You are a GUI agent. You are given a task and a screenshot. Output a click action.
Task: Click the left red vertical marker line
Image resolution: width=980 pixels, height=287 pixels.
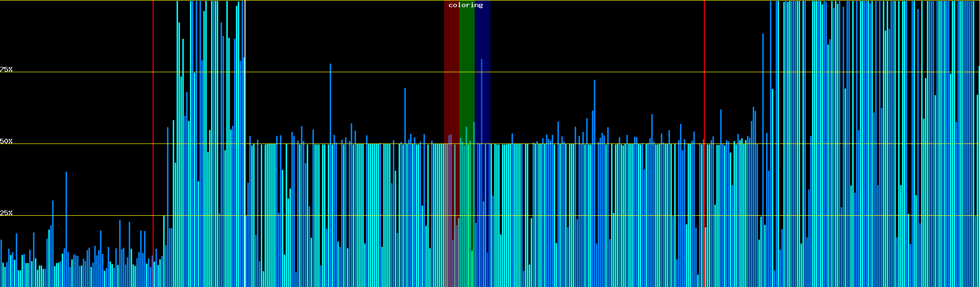153,96
